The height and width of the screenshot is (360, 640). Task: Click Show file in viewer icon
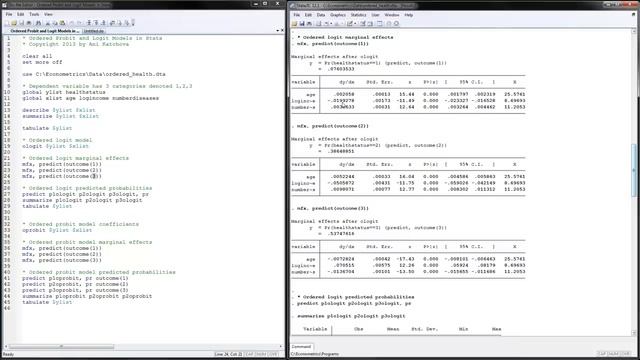point(112,23)
